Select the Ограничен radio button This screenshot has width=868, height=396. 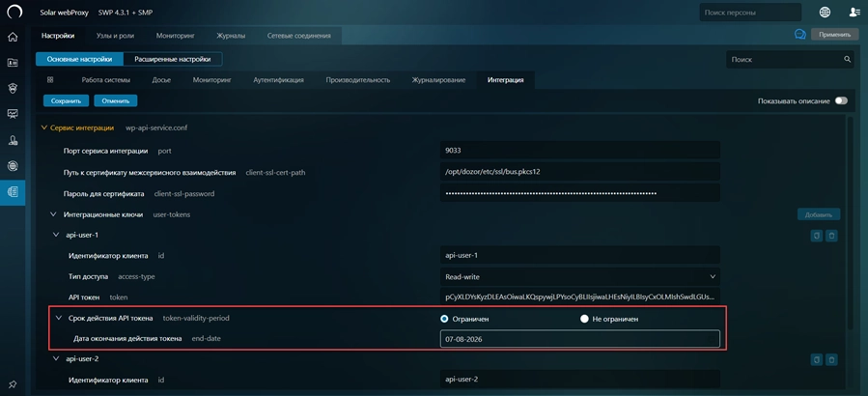pyautogui.click(x=444, y=319)
